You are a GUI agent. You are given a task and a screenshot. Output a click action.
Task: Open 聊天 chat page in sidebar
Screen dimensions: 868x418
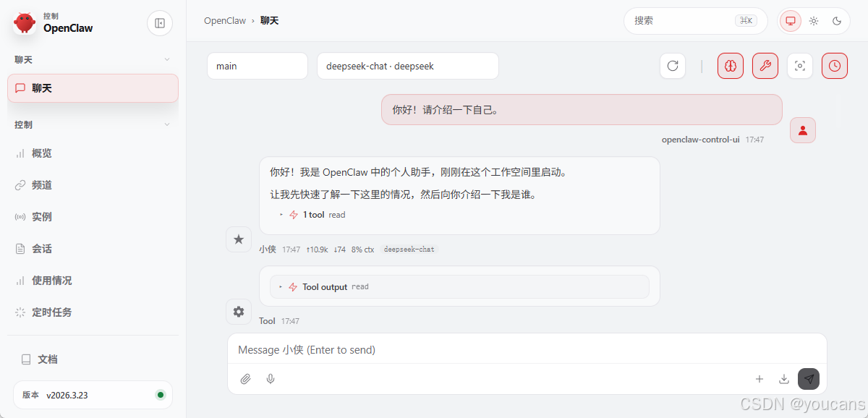point(93,88)
